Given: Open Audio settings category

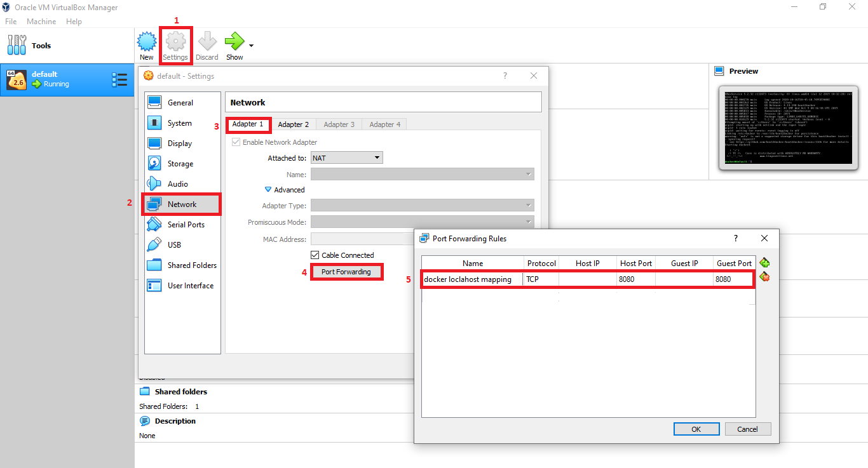Looking at the screenshot, I should (x=182, y=184).
